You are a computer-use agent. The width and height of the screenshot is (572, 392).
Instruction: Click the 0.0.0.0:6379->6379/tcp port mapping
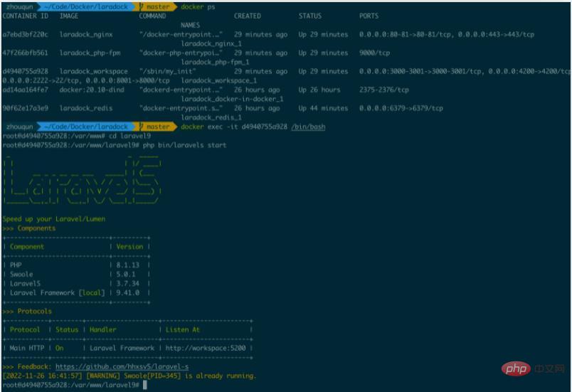[401, 108]
